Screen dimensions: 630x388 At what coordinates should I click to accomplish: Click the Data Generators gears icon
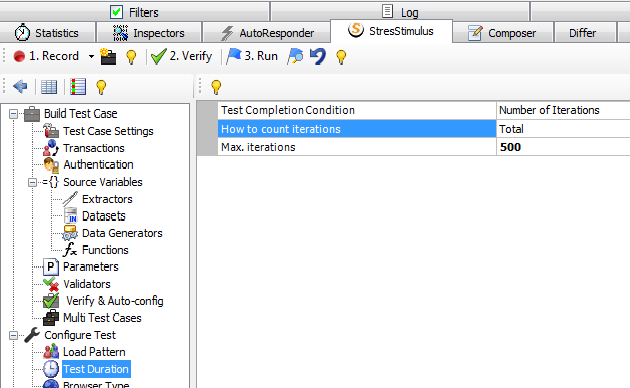point(70,233)
